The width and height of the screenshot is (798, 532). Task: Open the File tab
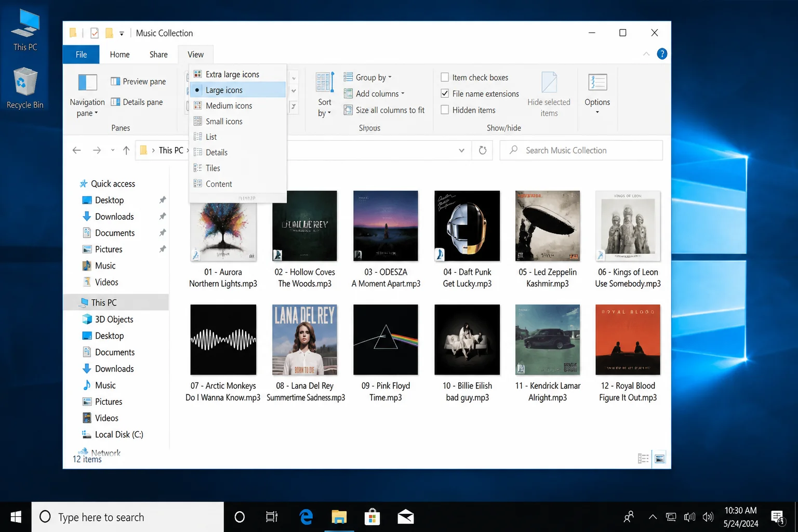(x=81, y=55)
